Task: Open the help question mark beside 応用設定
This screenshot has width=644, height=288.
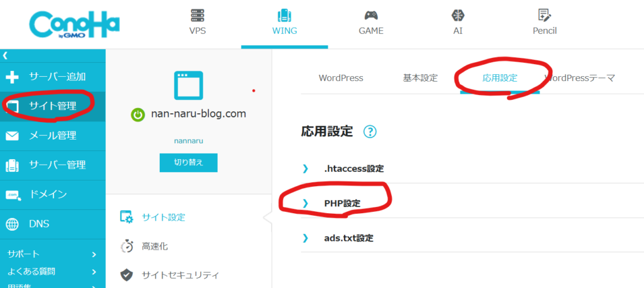Action: click(x=370, y=132)
